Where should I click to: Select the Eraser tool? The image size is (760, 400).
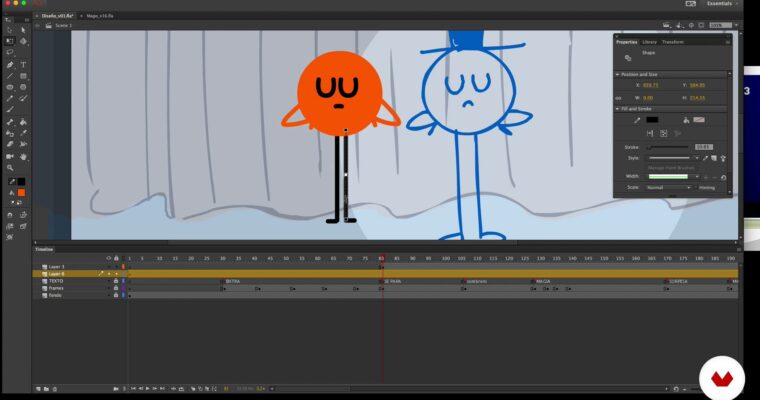10,144
